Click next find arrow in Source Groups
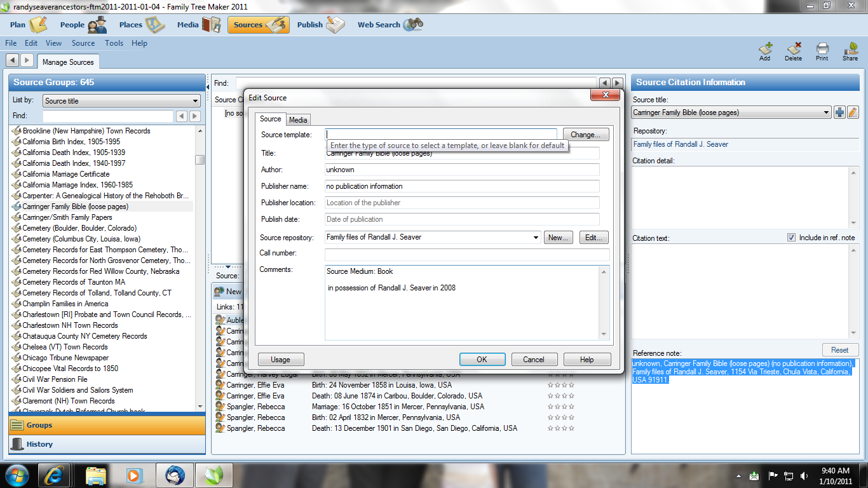 click(195, 116)
